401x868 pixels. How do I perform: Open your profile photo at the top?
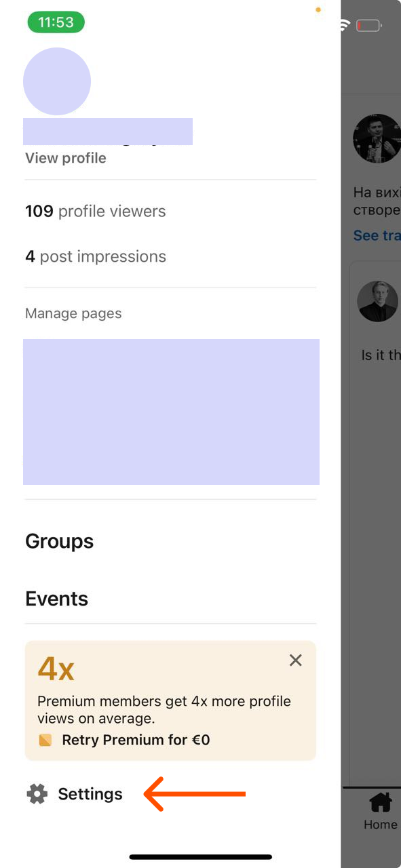pos(57,81)
